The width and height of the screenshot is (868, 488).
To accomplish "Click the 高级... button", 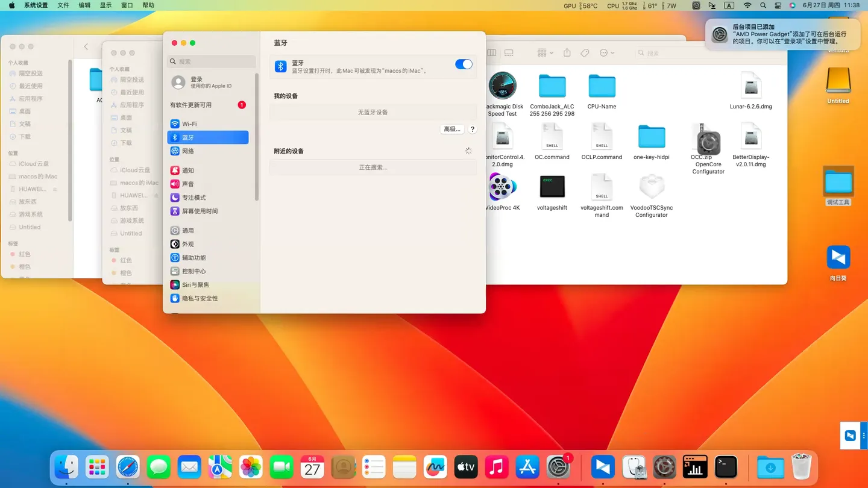I will click(452, 129).
